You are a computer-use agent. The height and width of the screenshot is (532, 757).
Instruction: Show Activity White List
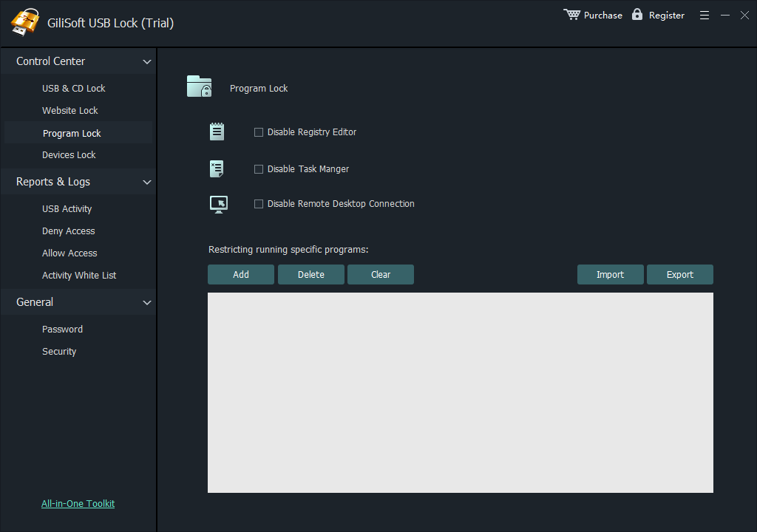(79, 275)
